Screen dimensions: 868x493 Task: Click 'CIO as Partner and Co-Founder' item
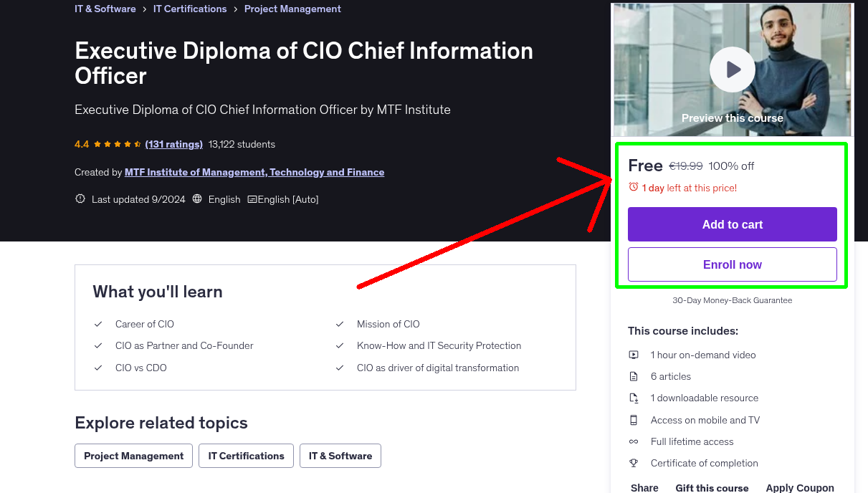pos(184,345)
